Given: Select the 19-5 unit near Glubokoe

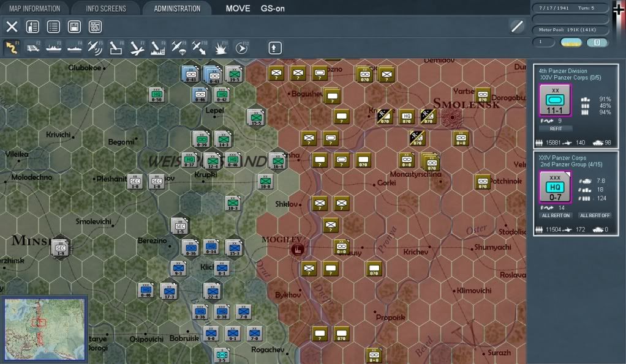Looking at the screenshot, I should (x=235, y=75).
